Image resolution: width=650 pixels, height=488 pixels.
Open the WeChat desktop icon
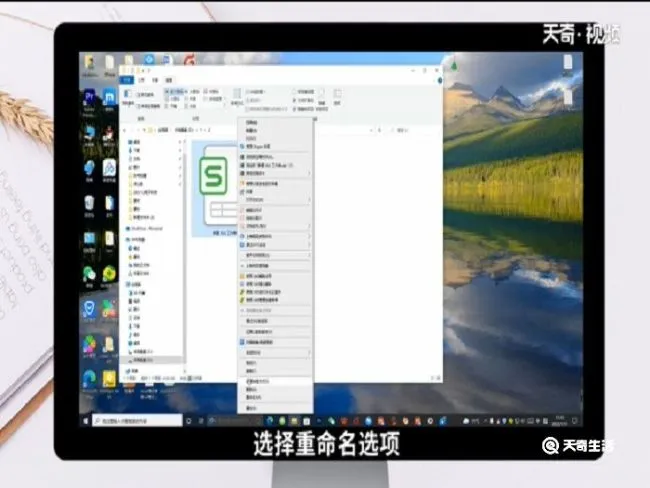[89, 276]
